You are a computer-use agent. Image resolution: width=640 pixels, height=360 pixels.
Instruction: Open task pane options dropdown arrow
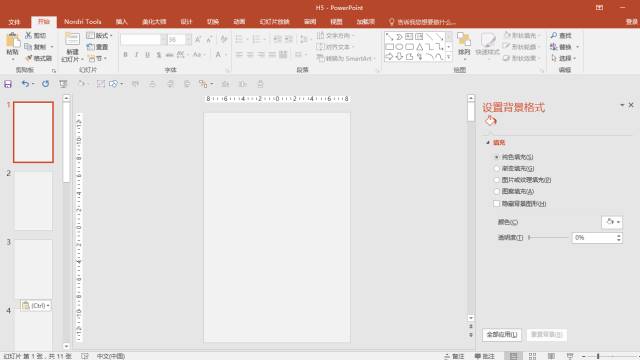point(622,105)
